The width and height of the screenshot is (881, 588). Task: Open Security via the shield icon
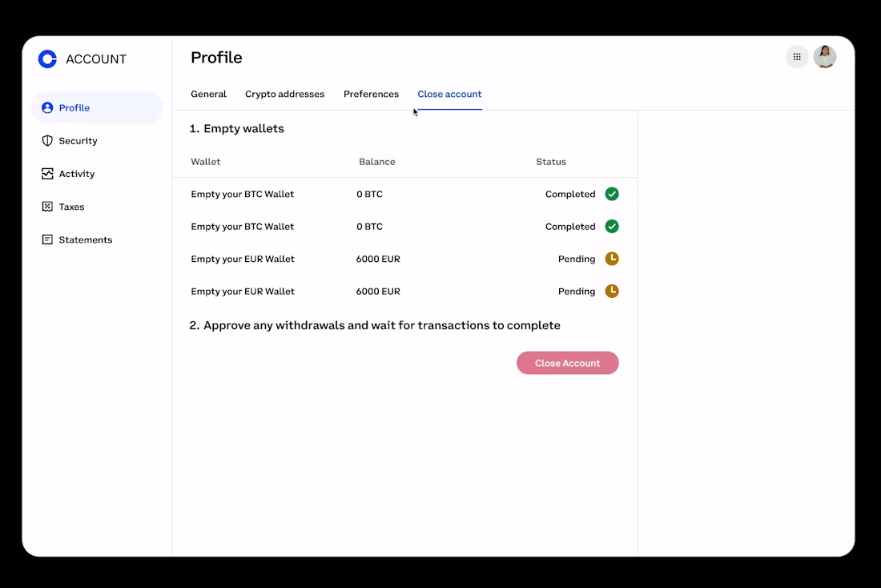[x=48, y=140]
